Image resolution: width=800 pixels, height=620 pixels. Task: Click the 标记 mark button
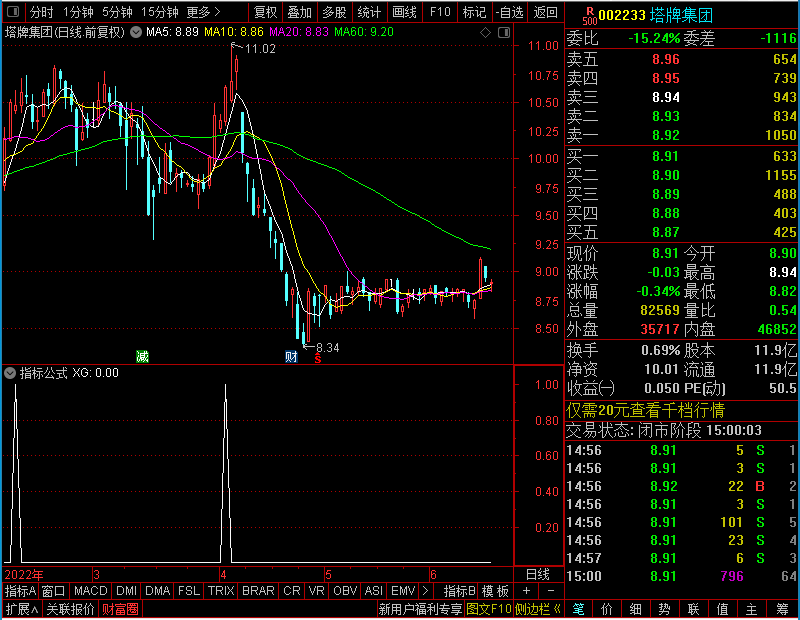click(x=474, y=12)
